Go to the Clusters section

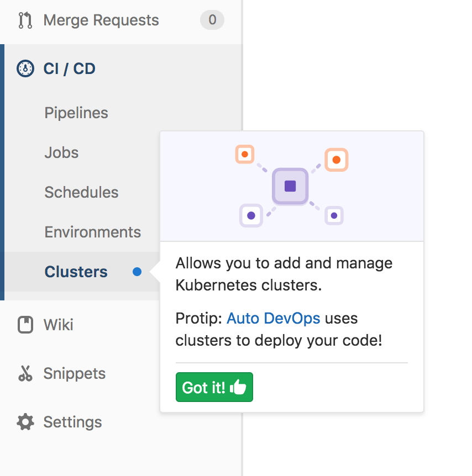click(x=76, y=271)
